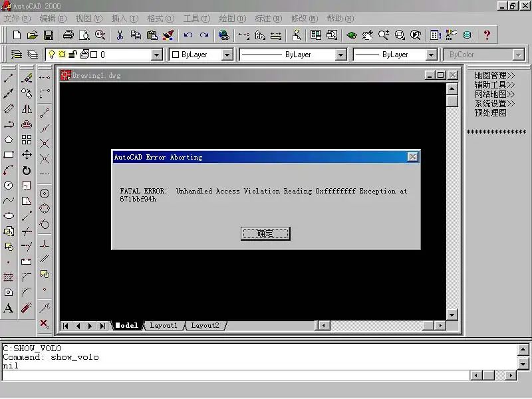Open the 格式 (Format) menu

coord(160,19)
